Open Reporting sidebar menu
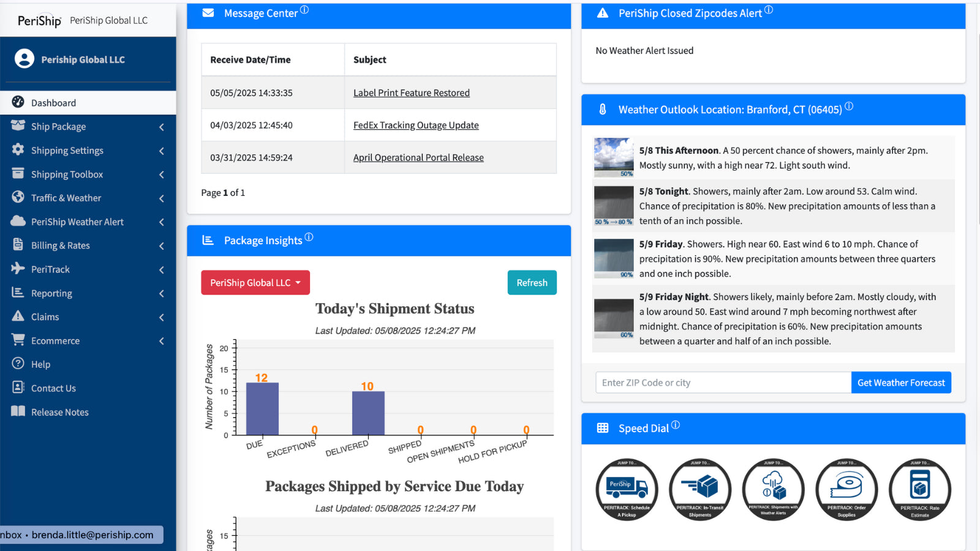 pyautogui.click(x=88, y=293)
